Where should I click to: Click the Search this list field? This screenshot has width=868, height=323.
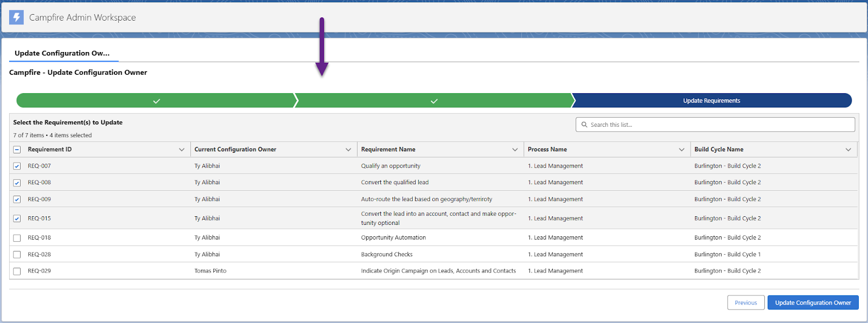[715, 125]
